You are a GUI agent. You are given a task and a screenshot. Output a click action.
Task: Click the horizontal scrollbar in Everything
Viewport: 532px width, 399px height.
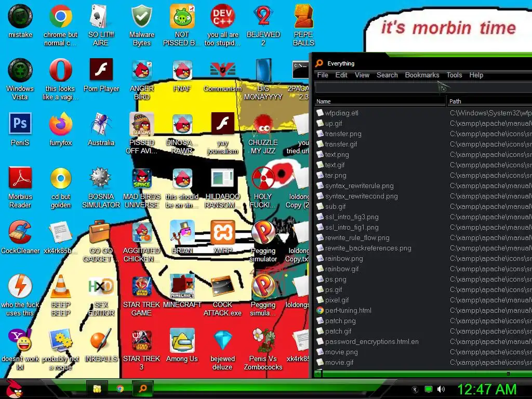423,374
